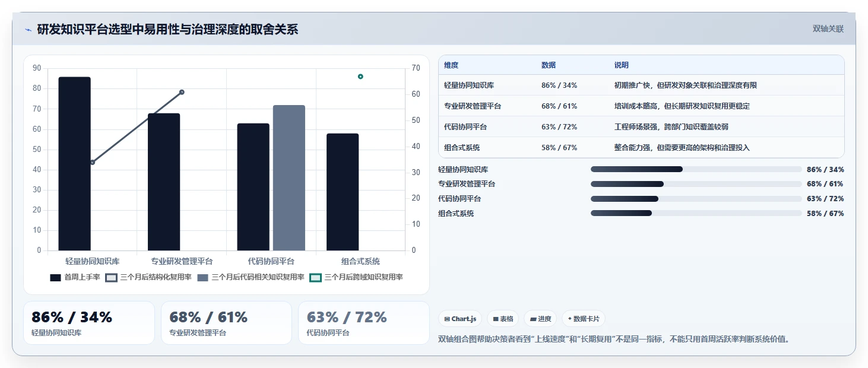Viewport: 868px width, 368px height.
Task: Toggle the 三个月后代码相关知识复用率 legend item
Action: (x=251, y=277)
